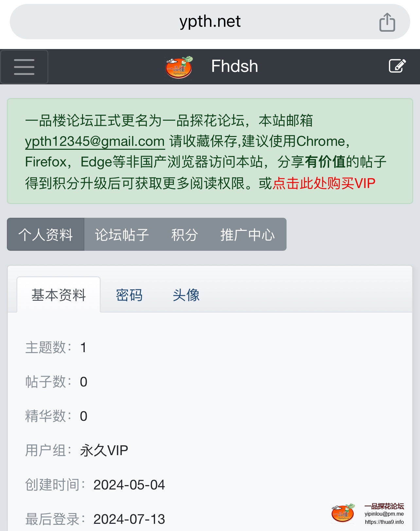
Task: Click the forum logo in header
Action: click(x=179, y=67)
